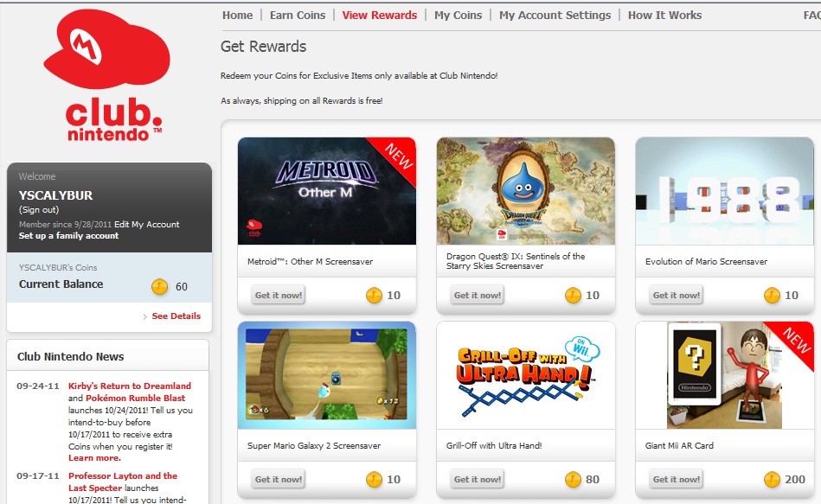Click the coin icon on Evolution of Mario Screensaver
This screenshot has width=821, height=504.
point(772,295)
